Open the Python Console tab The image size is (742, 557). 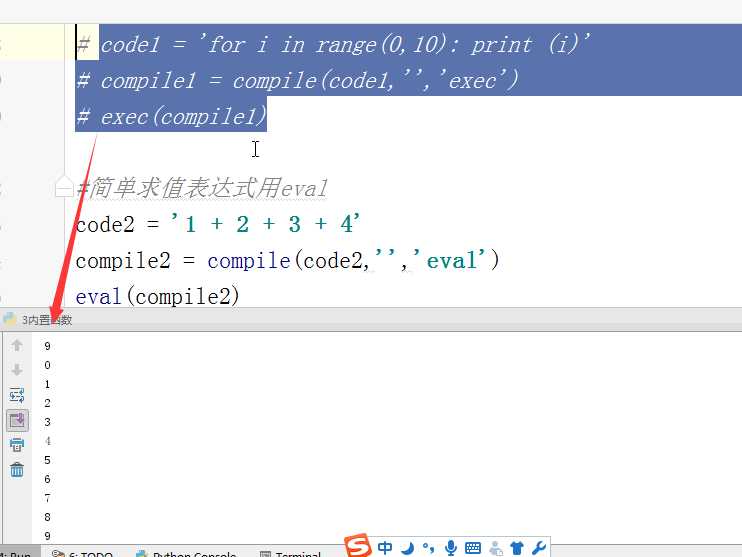[x=186, y=554]
